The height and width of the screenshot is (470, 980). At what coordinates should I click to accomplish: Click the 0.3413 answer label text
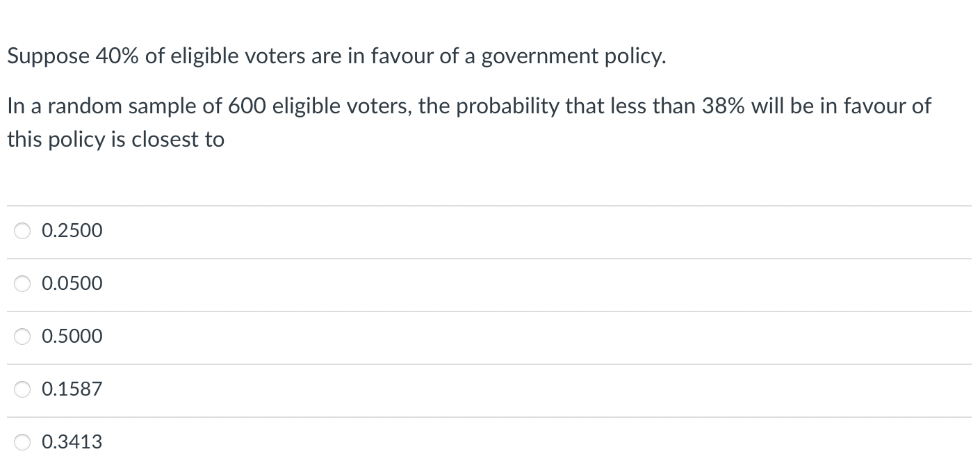pos(72,442)
